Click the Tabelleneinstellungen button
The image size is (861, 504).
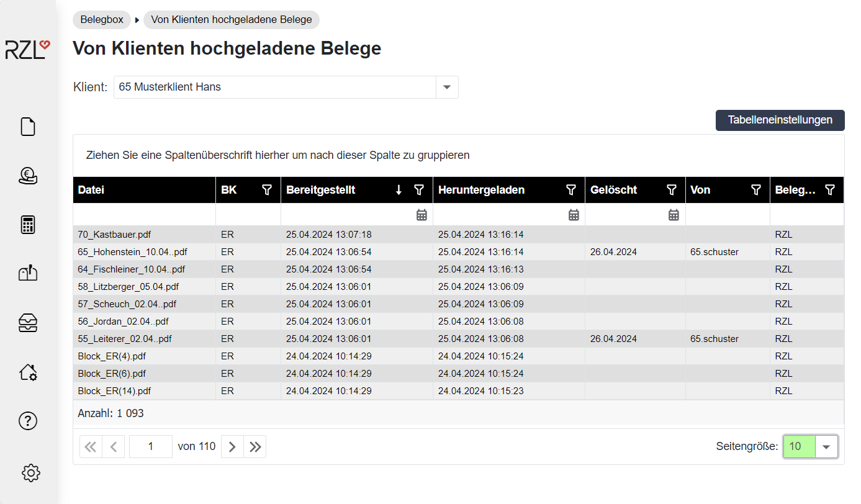pyautogui.click(x=780, y=120)
